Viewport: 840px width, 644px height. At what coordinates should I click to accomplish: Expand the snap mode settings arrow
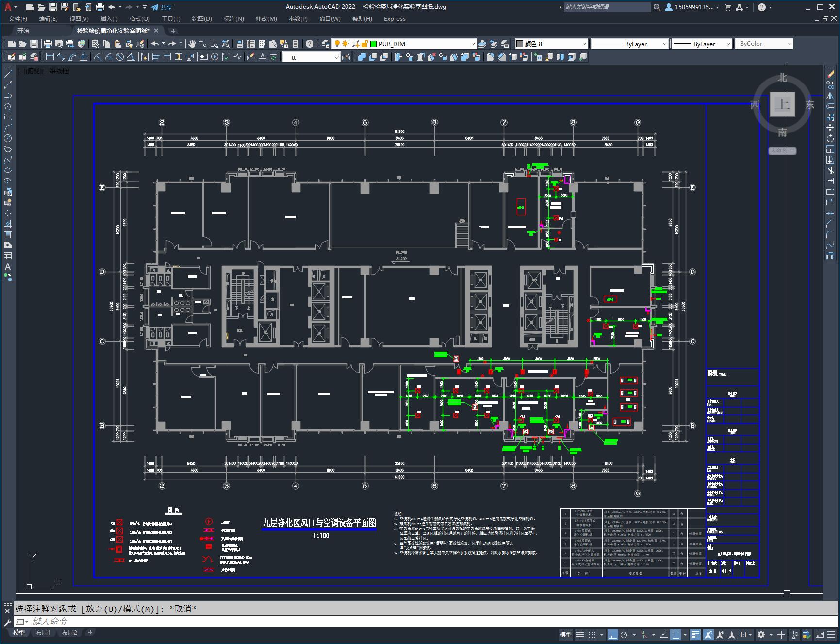pyautogui.click(x=602, y=635)
